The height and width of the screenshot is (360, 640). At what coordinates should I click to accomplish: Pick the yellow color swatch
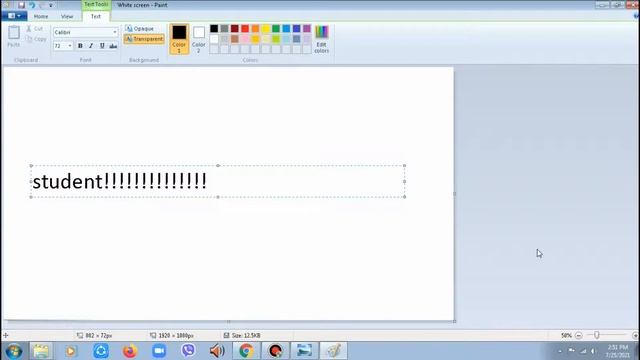coord(266,29)
